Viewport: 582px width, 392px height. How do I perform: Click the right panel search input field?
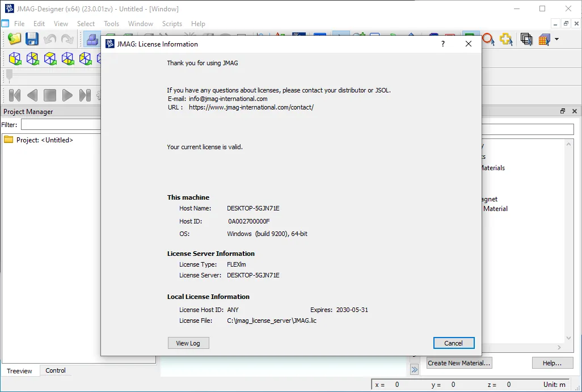tap(528, 129)
